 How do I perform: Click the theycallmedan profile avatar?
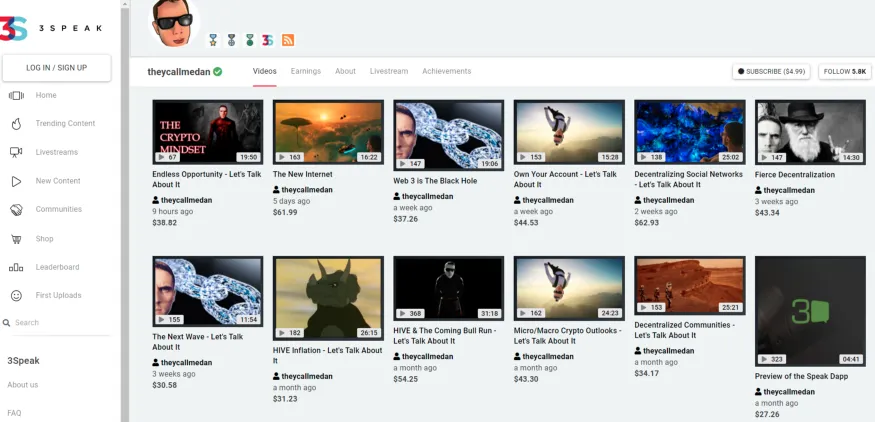[174, 23]
